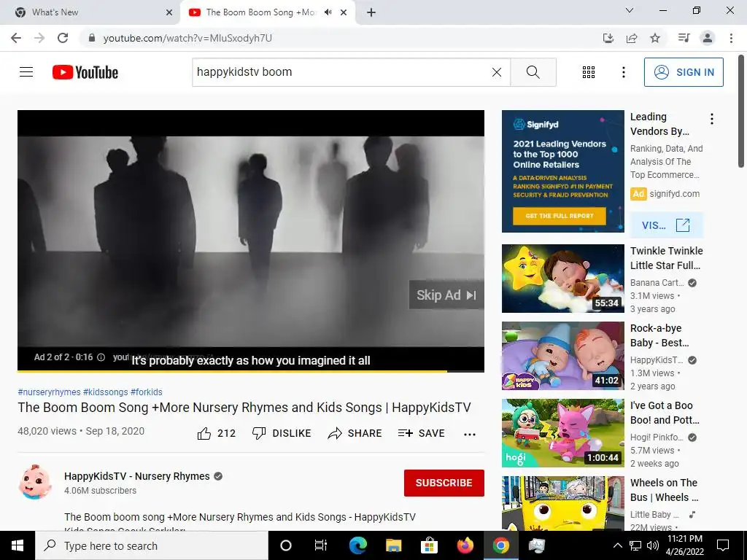Switch to the What's New tab

(90, 12)
